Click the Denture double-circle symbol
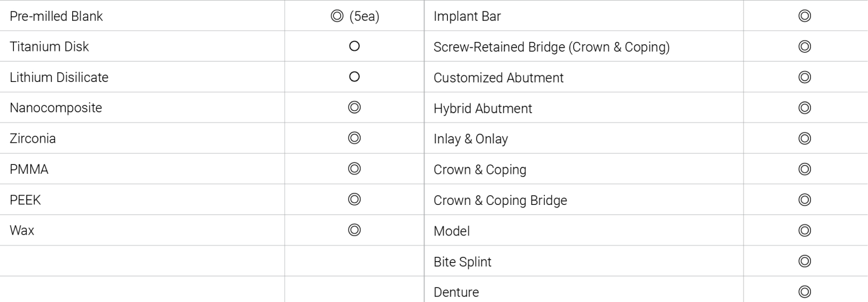 point(805,292)
